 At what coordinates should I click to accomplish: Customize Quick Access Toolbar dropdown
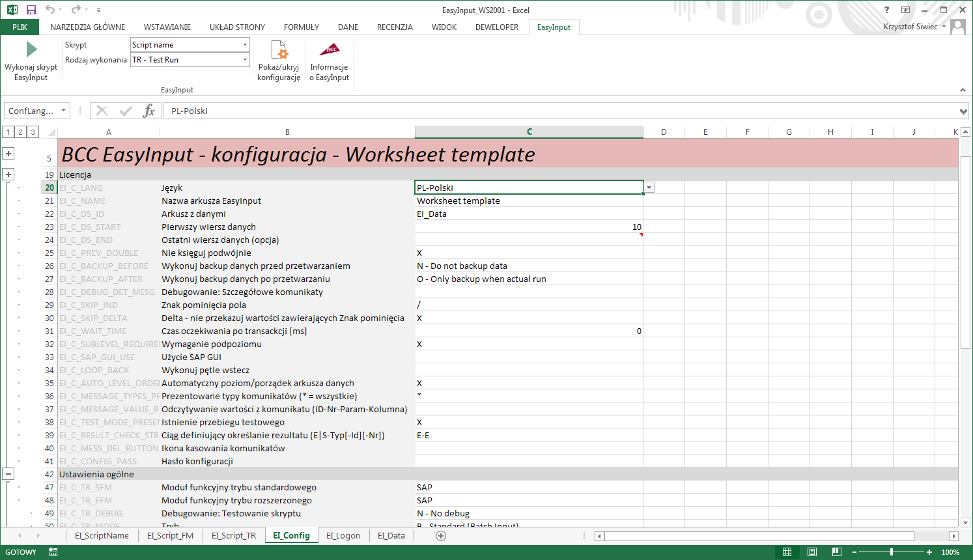coord(98,10)
